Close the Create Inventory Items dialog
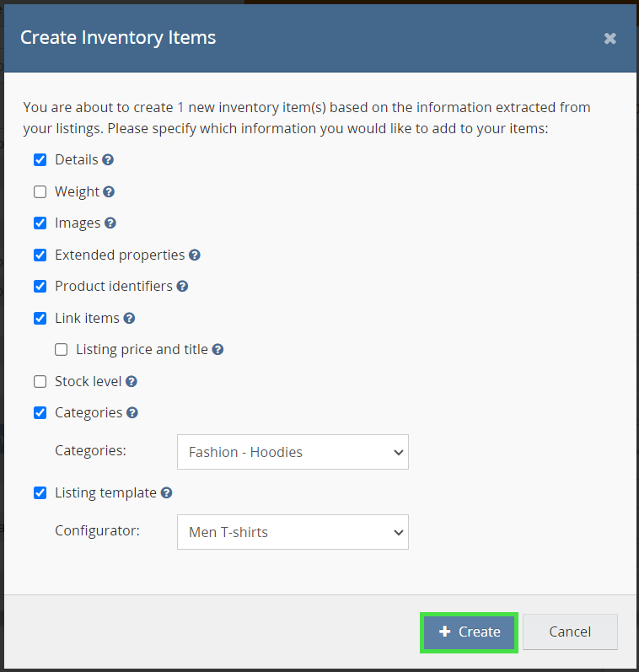The image size is (639, 672). (610, 38)
